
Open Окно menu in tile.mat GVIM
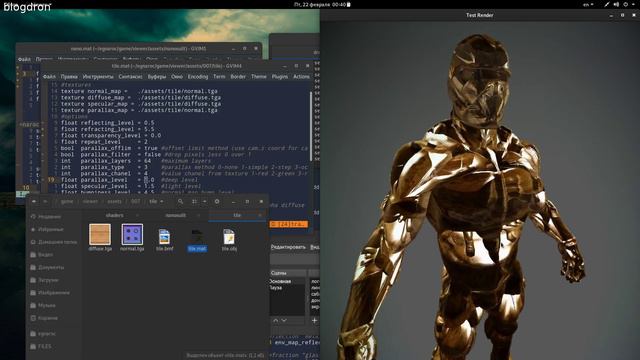click(x=177, y=77)
